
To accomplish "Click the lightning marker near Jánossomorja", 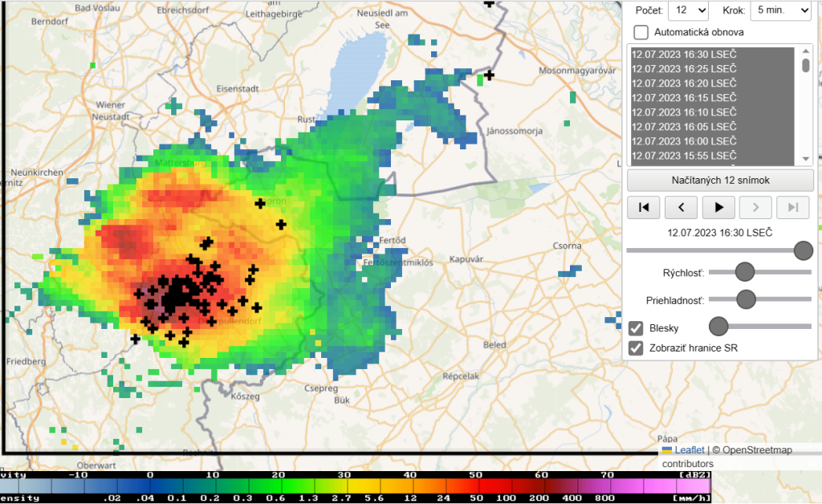I will (488, 75).
